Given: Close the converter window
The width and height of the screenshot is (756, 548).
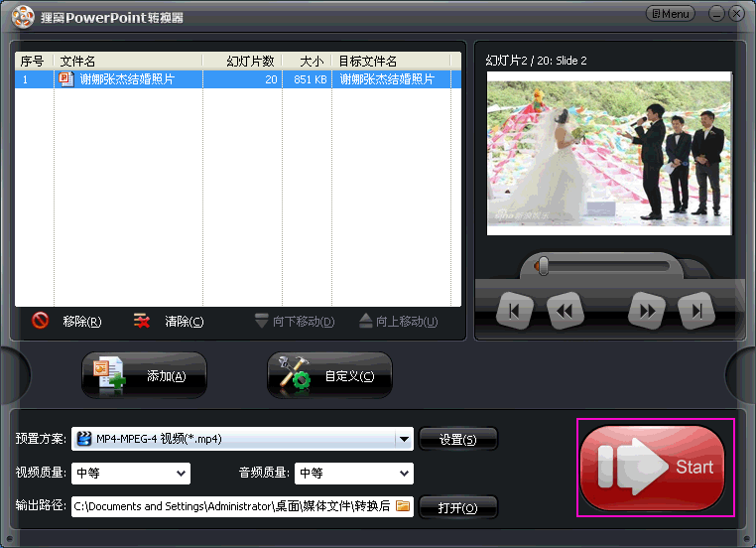Looking at the screenshot, I should pyautogui.click(x=737, y=14).
